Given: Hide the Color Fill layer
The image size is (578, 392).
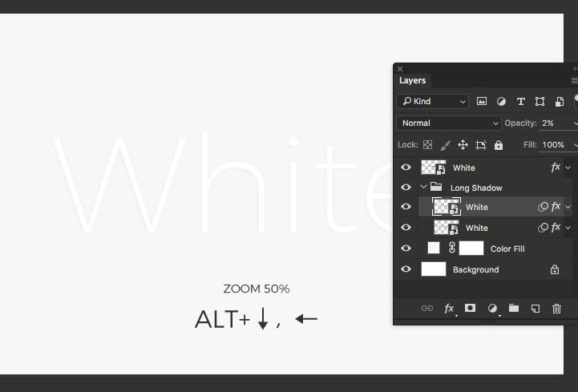Looking at the screenshot, I should pos(406,249).
